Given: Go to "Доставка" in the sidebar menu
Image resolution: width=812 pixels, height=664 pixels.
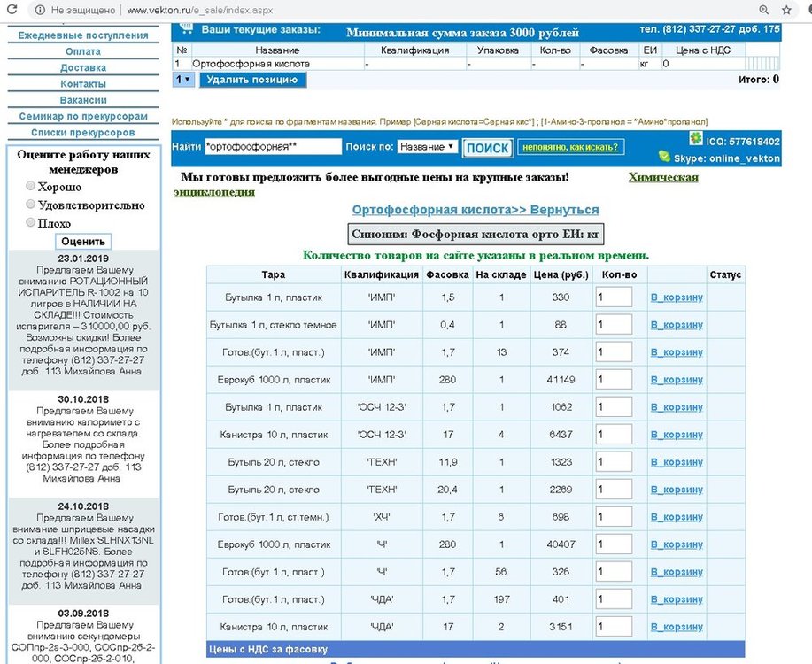Looking at the screenshot, I should 84,68.
